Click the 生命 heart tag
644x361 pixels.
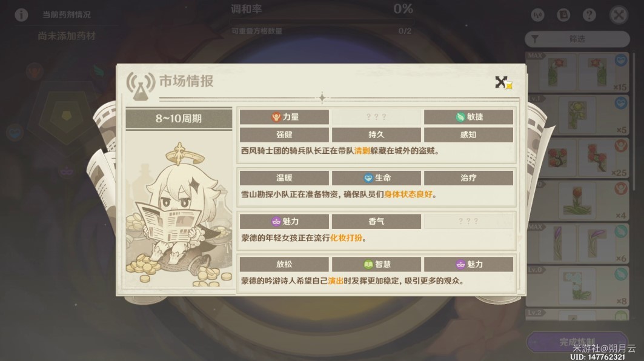click(x=376, y=178)
